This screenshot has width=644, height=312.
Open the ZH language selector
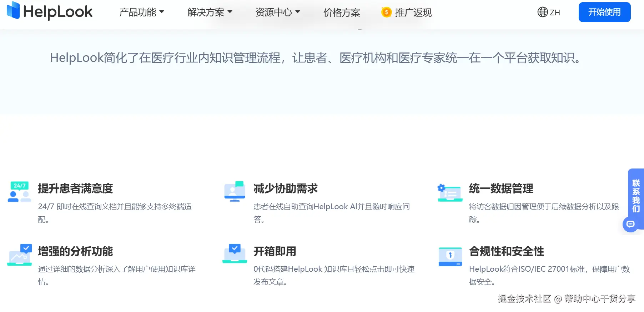tap(549, 12)
